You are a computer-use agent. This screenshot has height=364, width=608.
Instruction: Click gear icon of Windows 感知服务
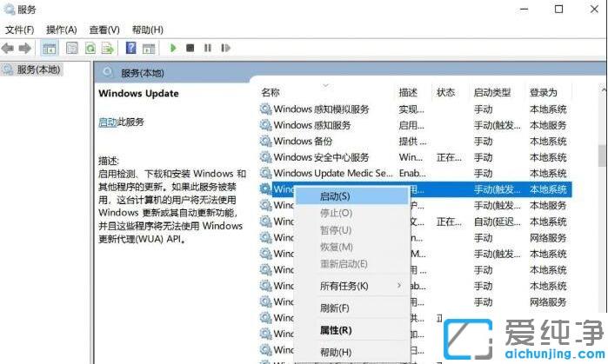coord(265,125)
